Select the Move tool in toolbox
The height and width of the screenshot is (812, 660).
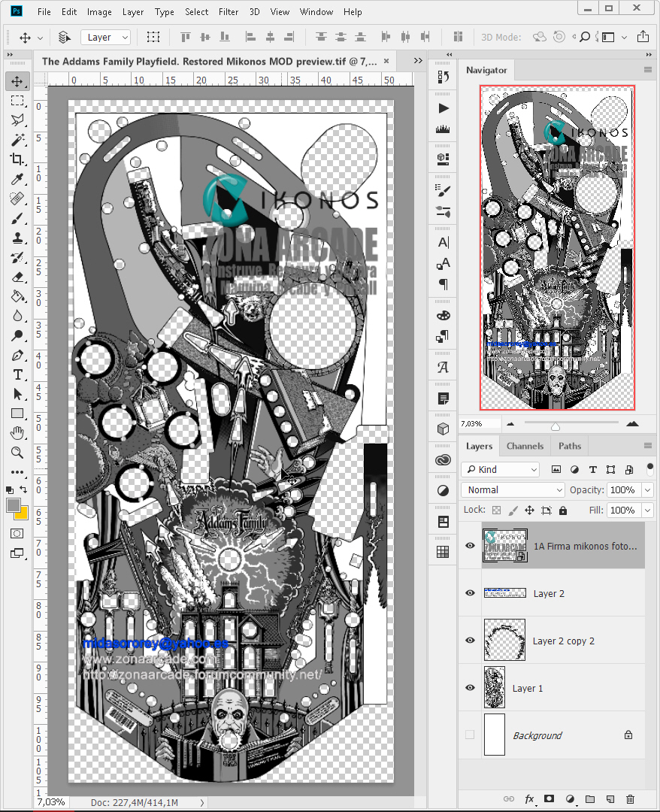pyautogui.click(x=17, y=81)
